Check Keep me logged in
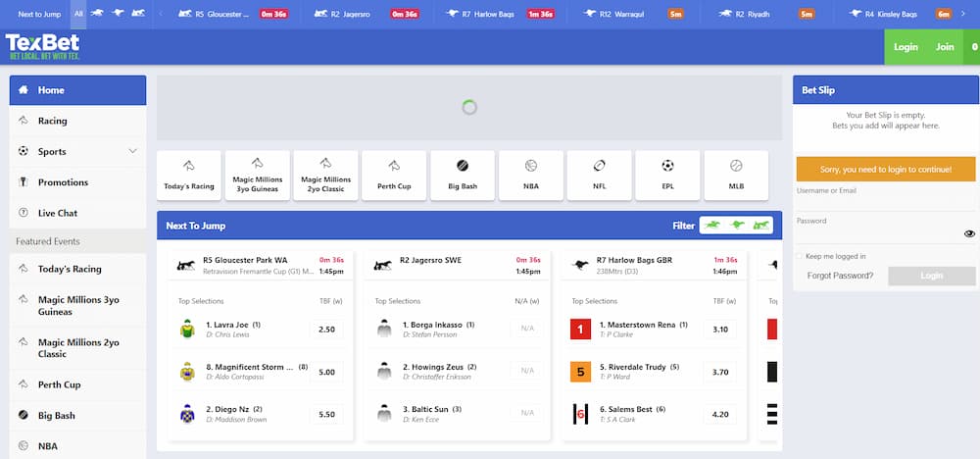This screenshot has width=980, height=459. [800, 256]
